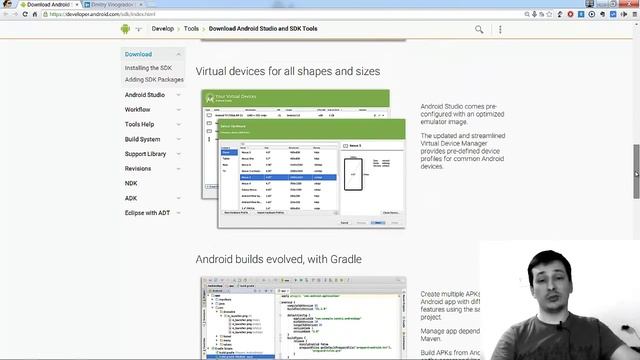Click the vertical scrollbar thumb
This screenshot has width=640, height=360.
(636, 171)
